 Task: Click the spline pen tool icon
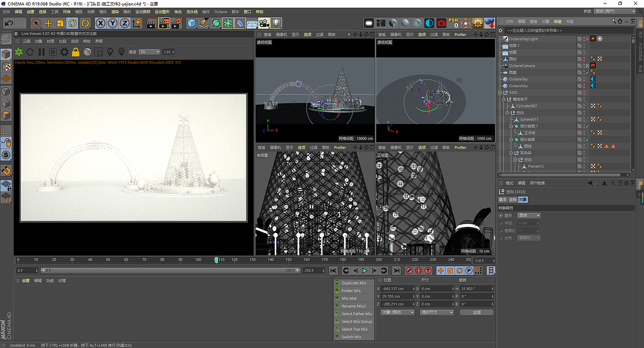204,23
